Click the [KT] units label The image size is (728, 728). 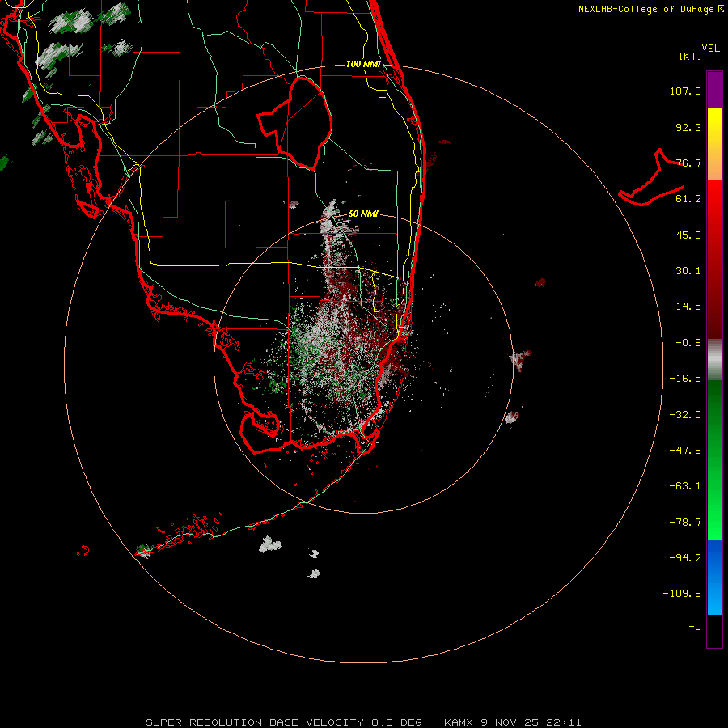[691, 56]
